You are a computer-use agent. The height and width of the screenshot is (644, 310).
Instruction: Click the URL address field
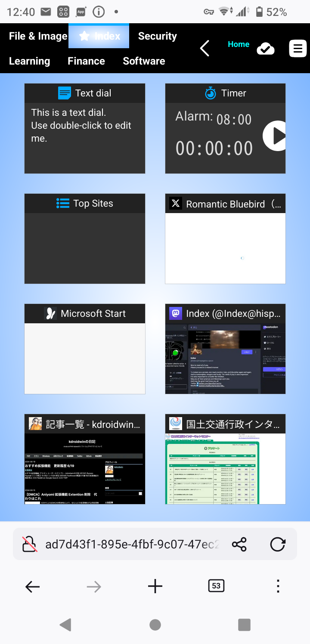(x=133, y=545)
